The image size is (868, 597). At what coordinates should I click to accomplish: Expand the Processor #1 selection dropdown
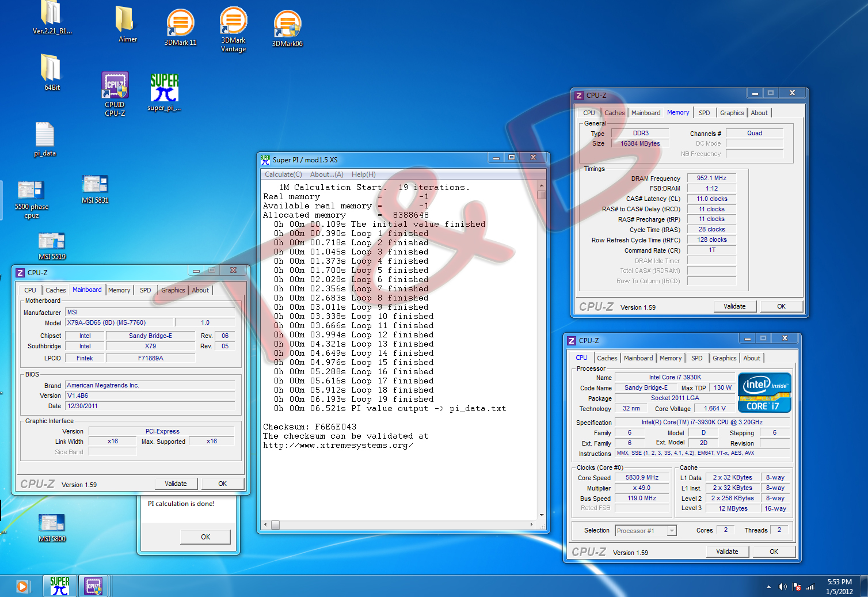pyautogui.click(x=672, y=531)
